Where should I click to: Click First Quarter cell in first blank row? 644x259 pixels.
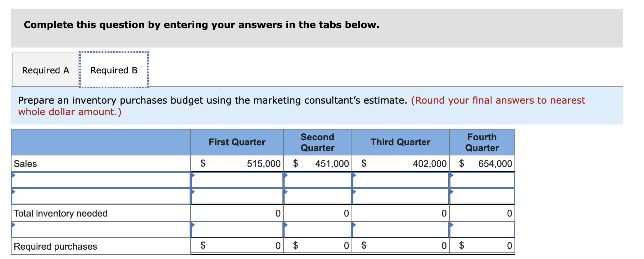point(237,180)
